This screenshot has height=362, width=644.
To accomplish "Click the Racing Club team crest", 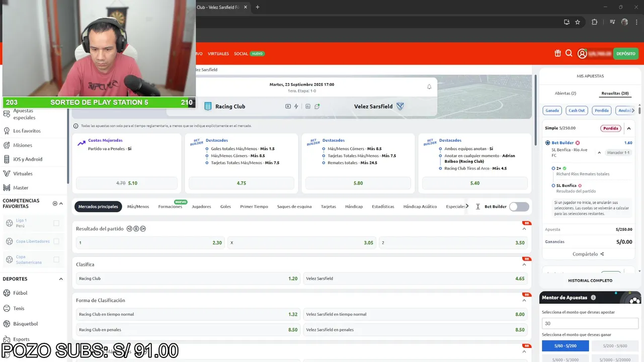I will click(208, 107).
